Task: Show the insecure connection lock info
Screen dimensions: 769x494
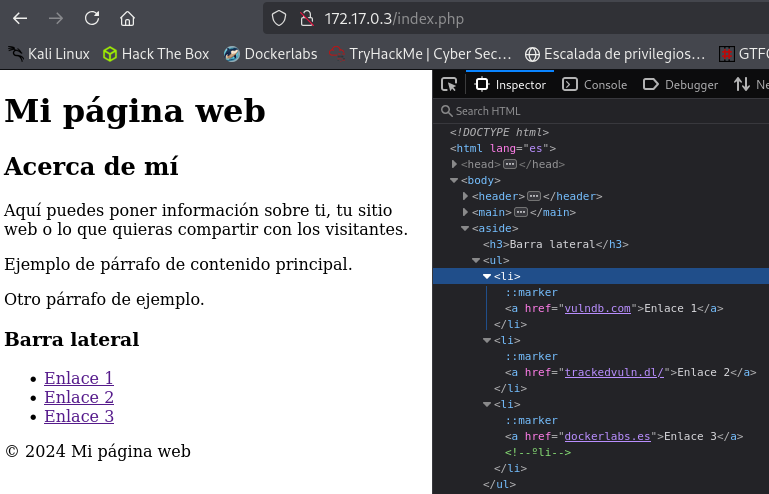Action: click(307, 19)
